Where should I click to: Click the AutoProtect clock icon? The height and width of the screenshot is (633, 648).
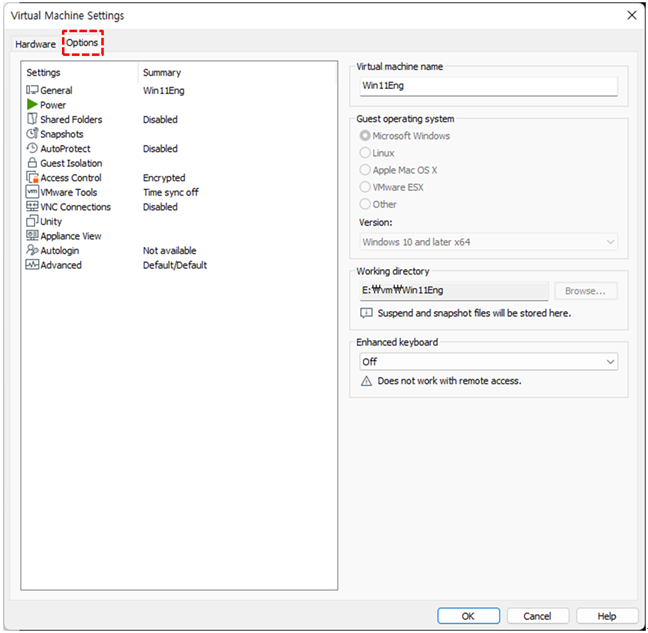tap(32, 148)
